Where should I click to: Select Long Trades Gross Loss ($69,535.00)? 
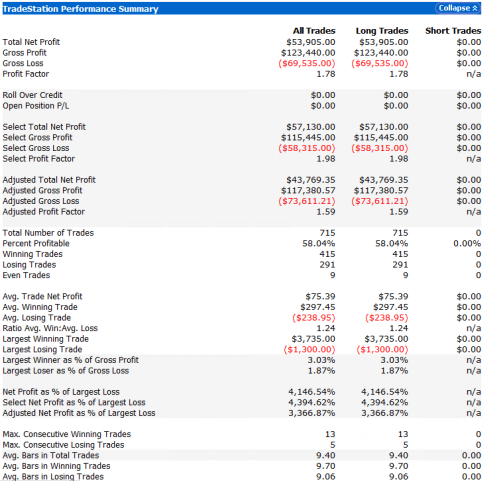380,63
